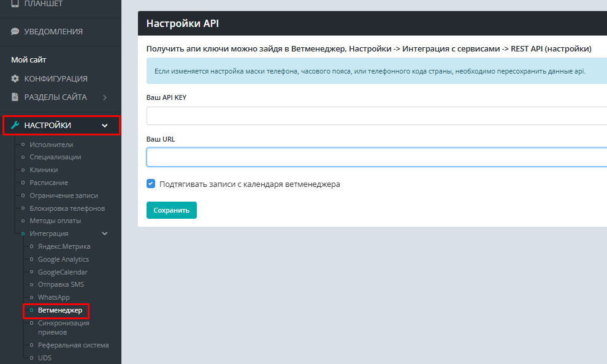The width and height of the screenshot is (607, 364).
Task: Expand the РАЗДЕЛЫ САЙТА chevron arrow
Action: tap(105, 97)
